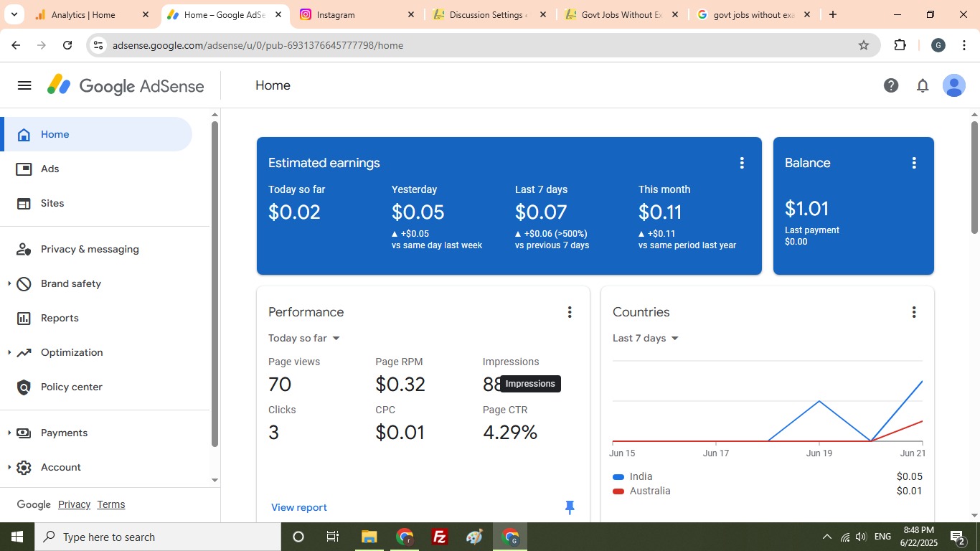Click the Payments money icon
The width and height of the screenshot is (980, 551).
pyautogui.click(x=24, y=433)
